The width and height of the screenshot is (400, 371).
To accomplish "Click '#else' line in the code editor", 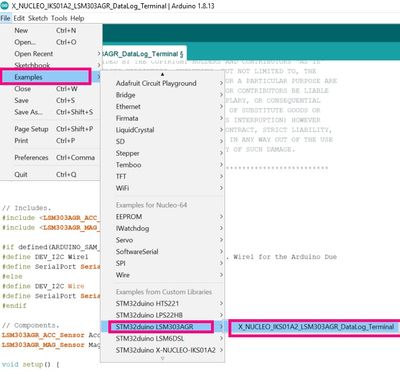I will 12,276.
